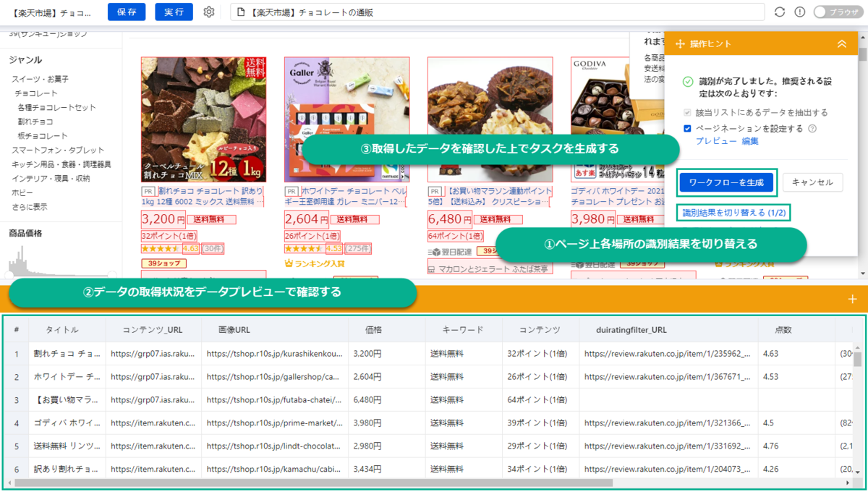Image resolution: width=868 pixels, height=492 pixels.
Task: Click the URL bar showing 【楽天市場】チョコレートの通販
Action: (497, 12)
